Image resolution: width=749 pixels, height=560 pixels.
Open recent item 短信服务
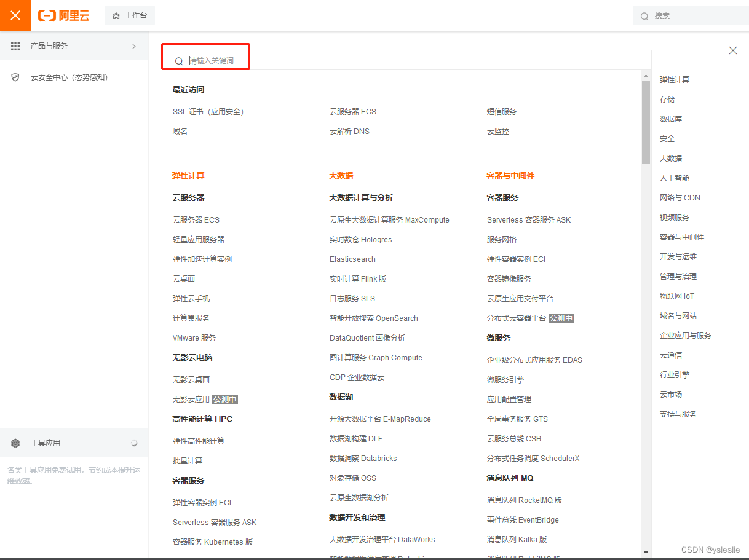coord(502,112)
